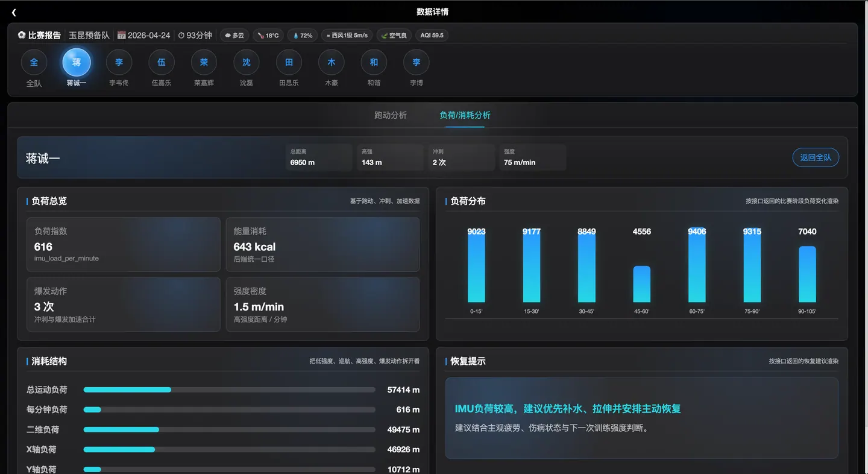Image resolution: width=868 pixels, height=474 pixels.
Task: Go back using the top-left arrow
Action: [14, 12]
